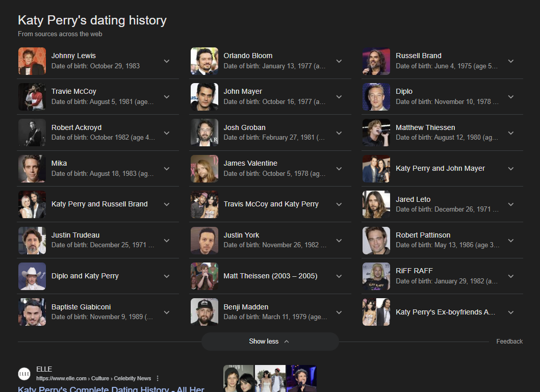The width and height of the screenshot is (540, 392).
Task: Click Johnny Lewis thumbnail photo
Action: coord(32,61)
